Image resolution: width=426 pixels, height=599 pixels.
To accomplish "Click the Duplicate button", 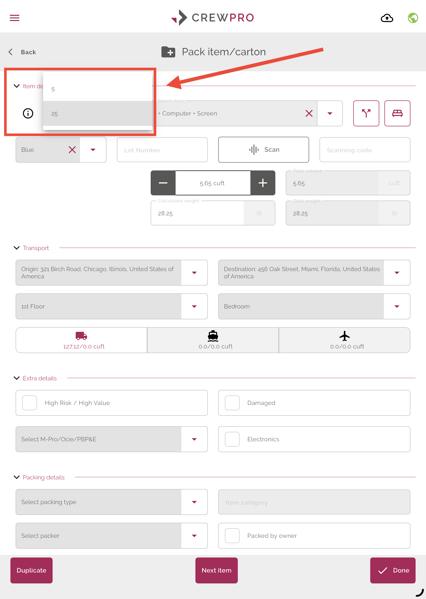I will coord(31,570).
